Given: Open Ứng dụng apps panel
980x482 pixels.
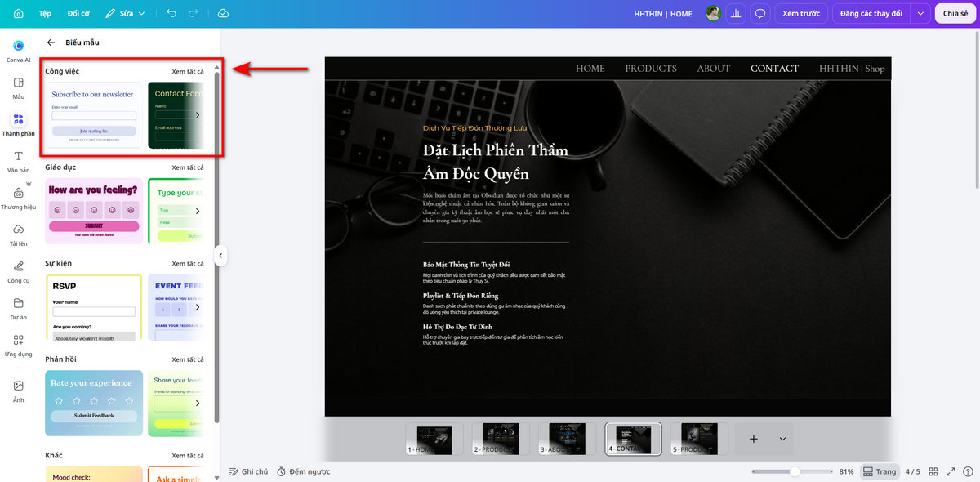Looking at the screenshot, I should pos(18,346).
